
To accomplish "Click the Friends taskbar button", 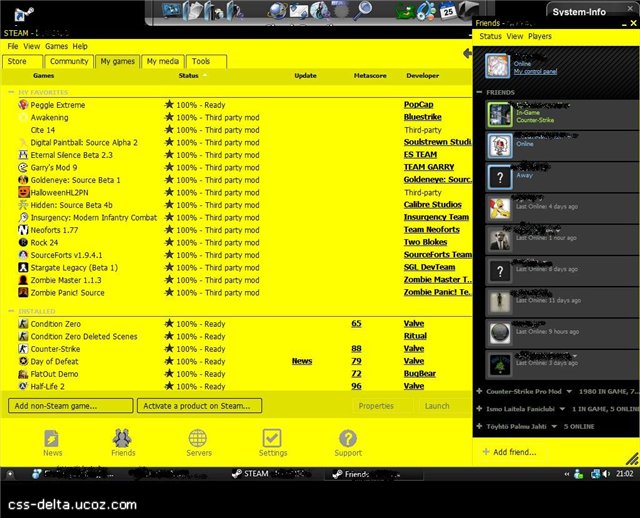I will [373, 474].
